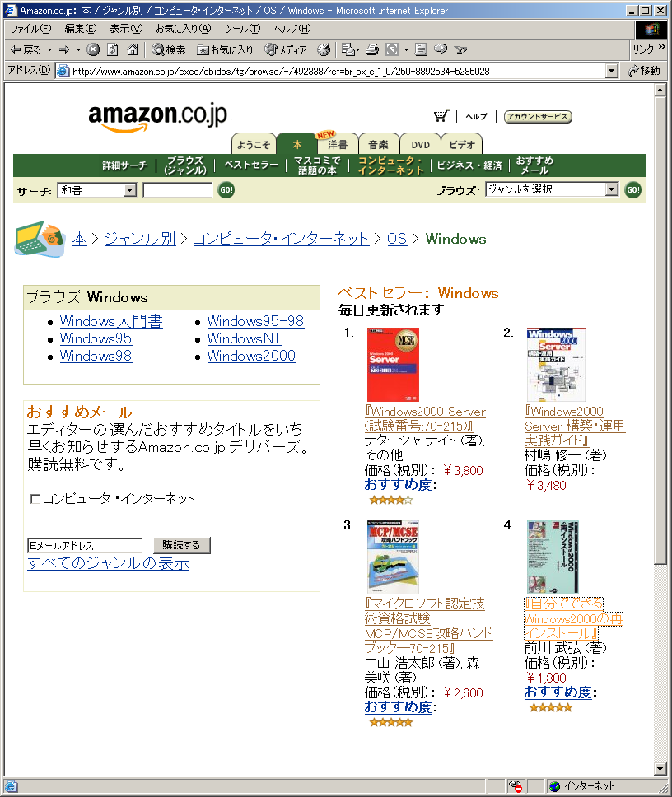The width and height of the screenshot is (672, 797).
Task: Click the vertical scrollbar down arrow
Action: pyautogui.click(x=660, y=768)
